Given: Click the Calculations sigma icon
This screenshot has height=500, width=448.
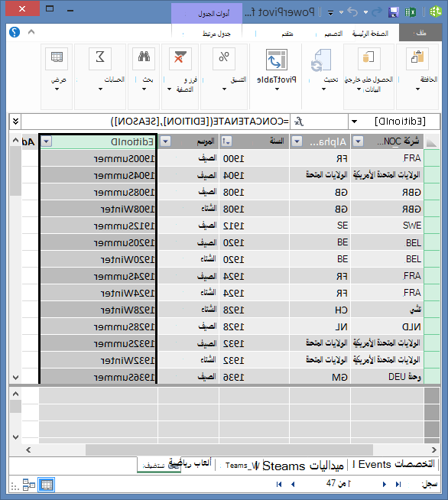Looking at the screenshot, I should coord(100,58).
